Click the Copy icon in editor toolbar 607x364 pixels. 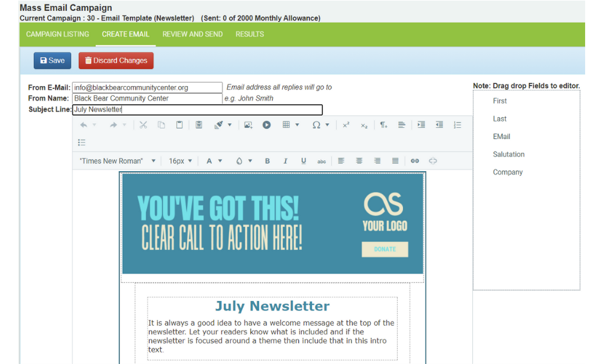pos(161,125)
